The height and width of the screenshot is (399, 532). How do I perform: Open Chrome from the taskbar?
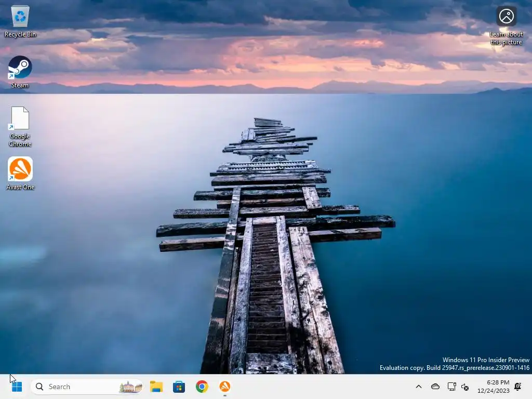point(202,387)
